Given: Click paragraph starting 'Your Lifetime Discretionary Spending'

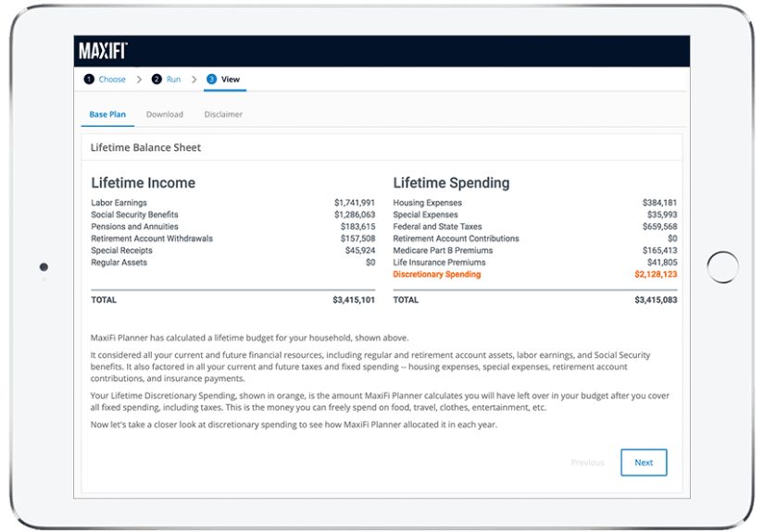Looking at the screenshot, I should (380, 402).
